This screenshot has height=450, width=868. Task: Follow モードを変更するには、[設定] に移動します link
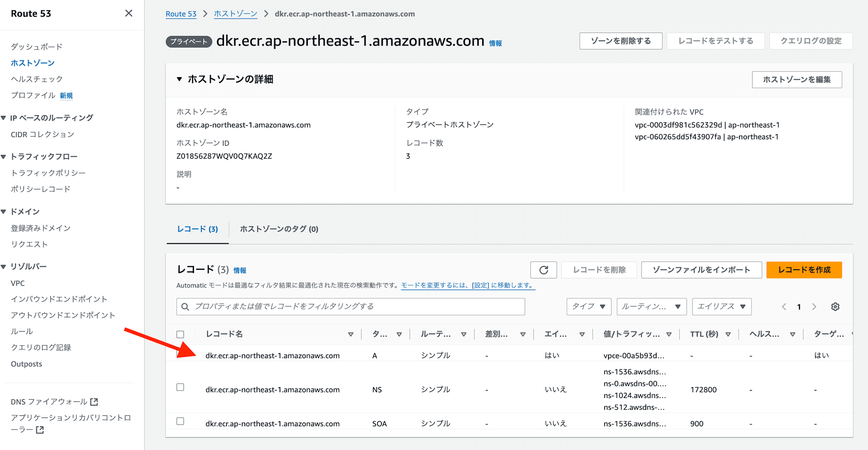tap(468, 285)
